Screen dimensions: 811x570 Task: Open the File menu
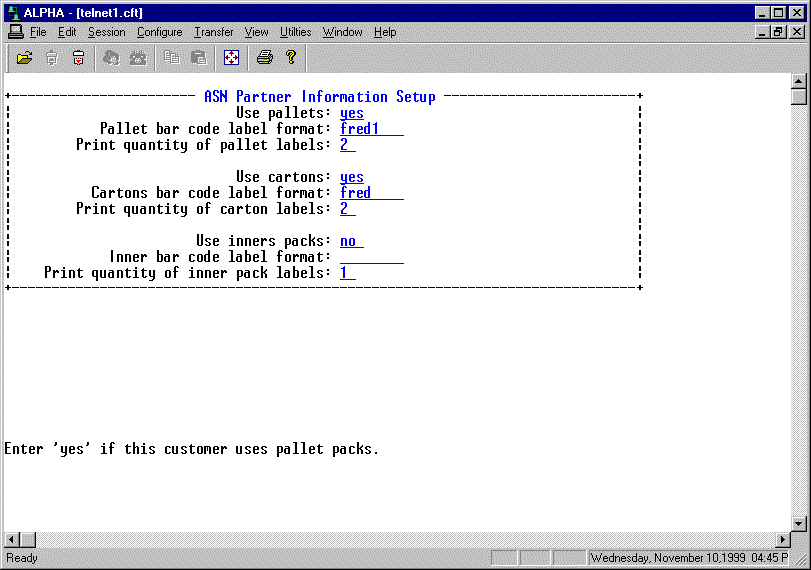click(37, 32)
